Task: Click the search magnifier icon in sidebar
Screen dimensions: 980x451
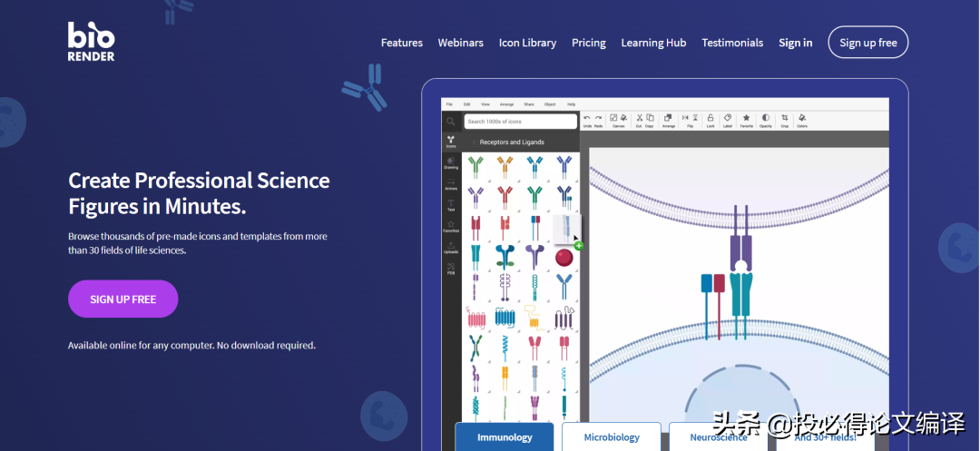Action: (451, 122)
